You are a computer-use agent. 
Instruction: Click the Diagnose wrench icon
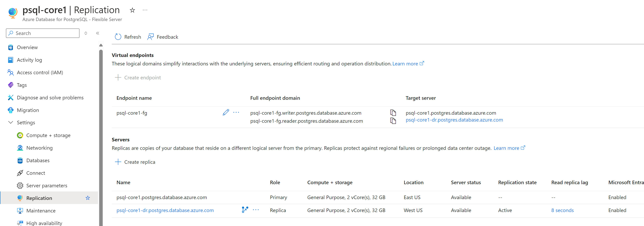tap(10, 98)
